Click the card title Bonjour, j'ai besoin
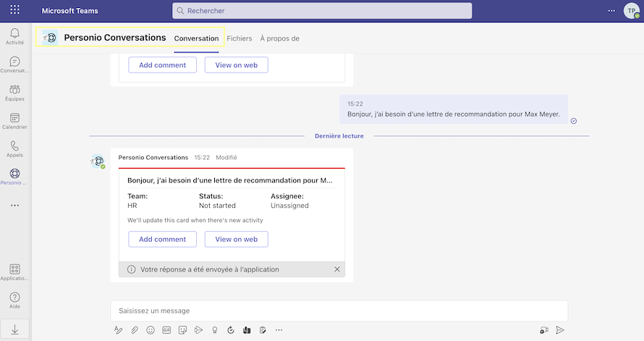644x341 pixels. point(230,180)
